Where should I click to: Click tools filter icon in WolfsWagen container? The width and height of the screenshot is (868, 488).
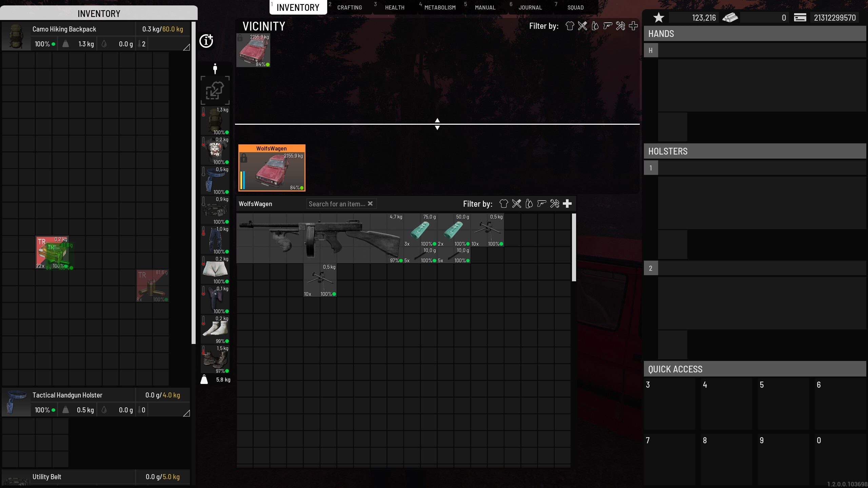[554, 204]
